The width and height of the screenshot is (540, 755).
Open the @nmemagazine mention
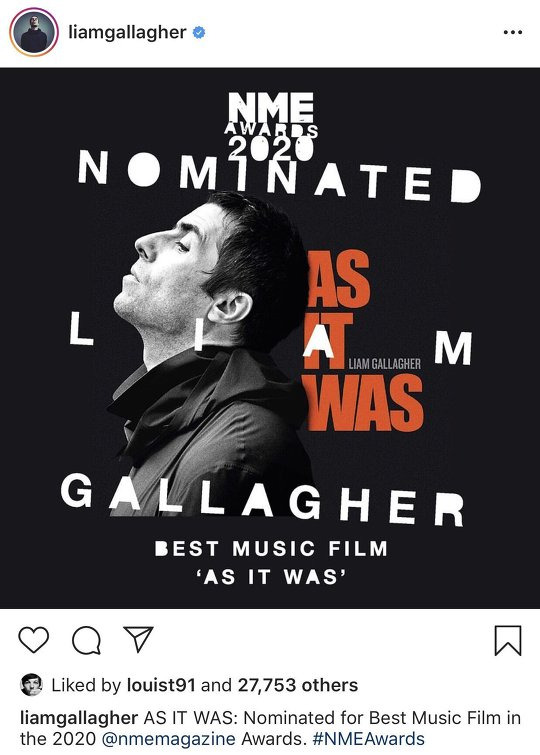[x=169, y=739]
